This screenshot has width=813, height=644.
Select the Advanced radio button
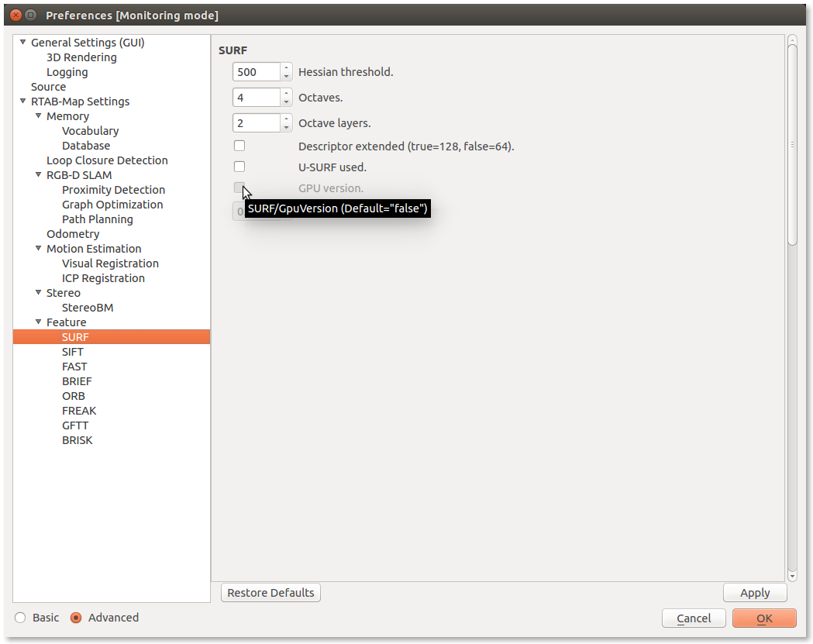pos(76,618)
